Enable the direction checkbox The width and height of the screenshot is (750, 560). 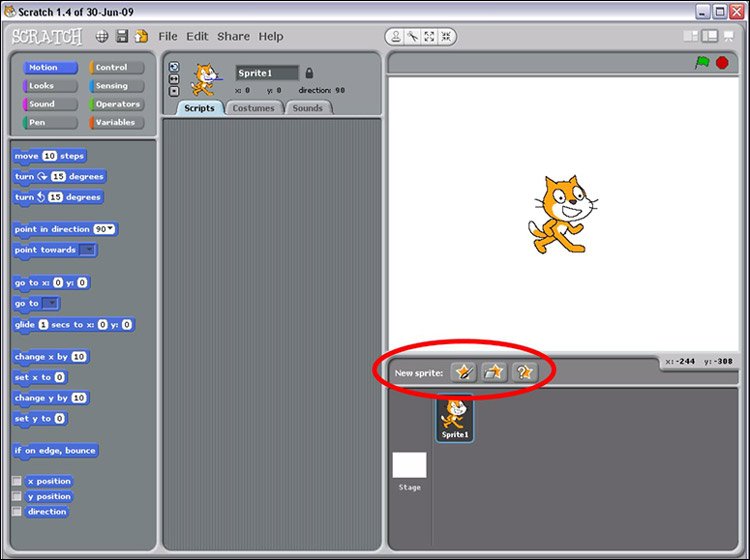point(17,511)
